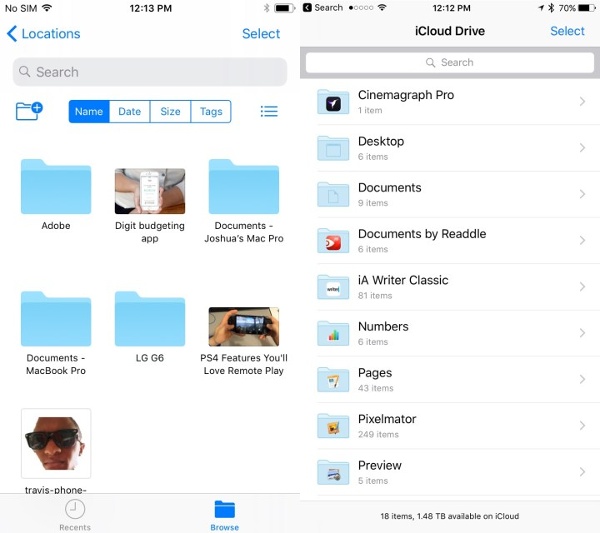Select the "Cinemagraph Pro" label
The width and height of the screenshot is (600, 533).
coord(406,95)
